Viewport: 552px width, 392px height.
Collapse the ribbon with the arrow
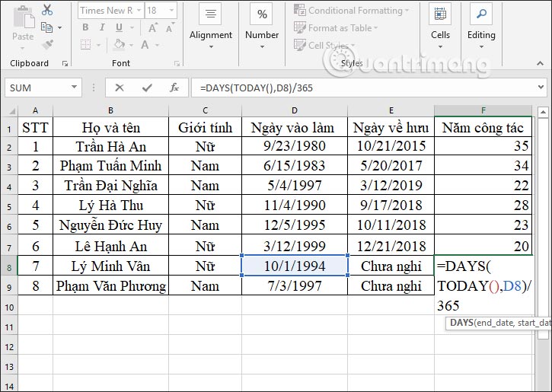(540, 63)
